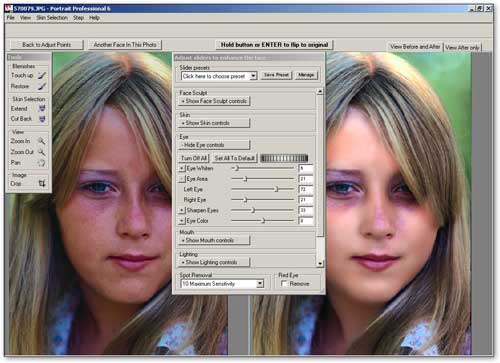Viewport: 500px width, 363px height.
Task: Click the Save Preset button
Action: [276, 75]
